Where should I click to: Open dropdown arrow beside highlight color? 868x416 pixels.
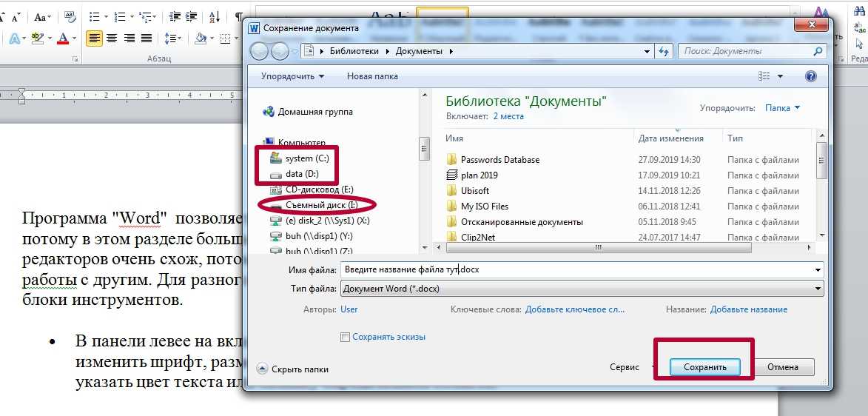(50, 38)
